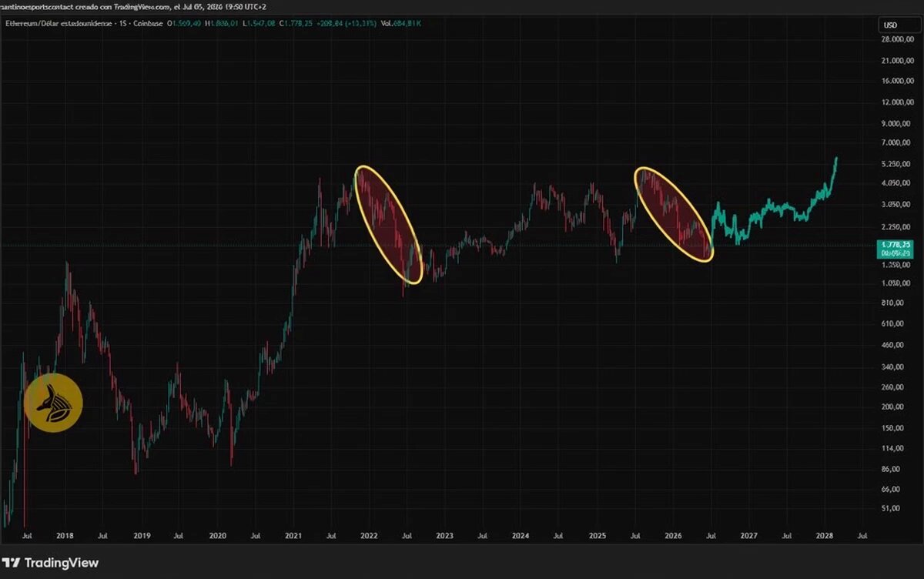The height and width of the screenshot is (579, 924).
Task: Click the 2018 label on the time axis
Action: [65, 535]
